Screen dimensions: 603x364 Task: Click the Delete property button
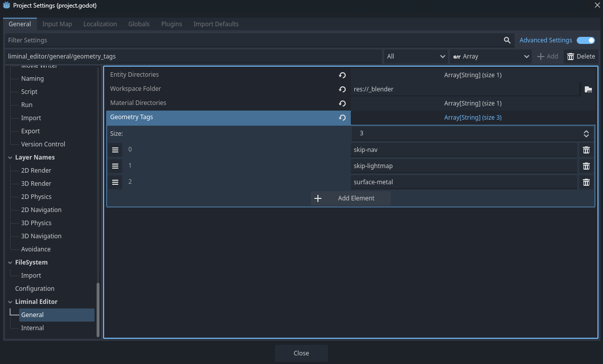tap(581, 57)
